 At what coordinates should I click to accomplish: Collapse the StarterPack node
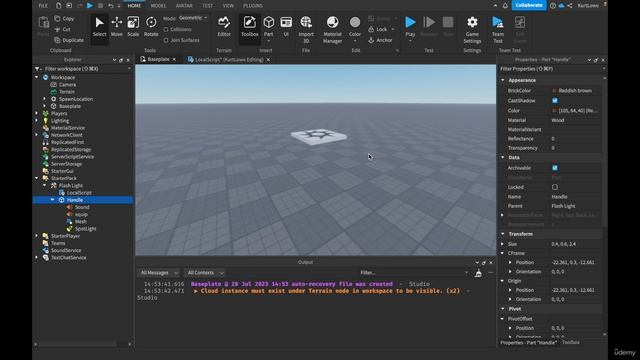click(x=37, y=178)
